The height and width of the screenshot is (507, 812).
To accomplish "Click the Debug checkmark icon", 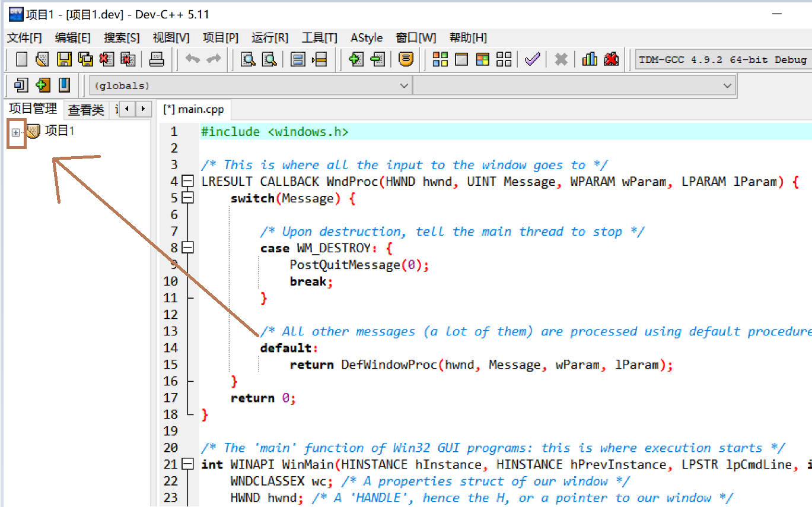I will tap(533, 59).
